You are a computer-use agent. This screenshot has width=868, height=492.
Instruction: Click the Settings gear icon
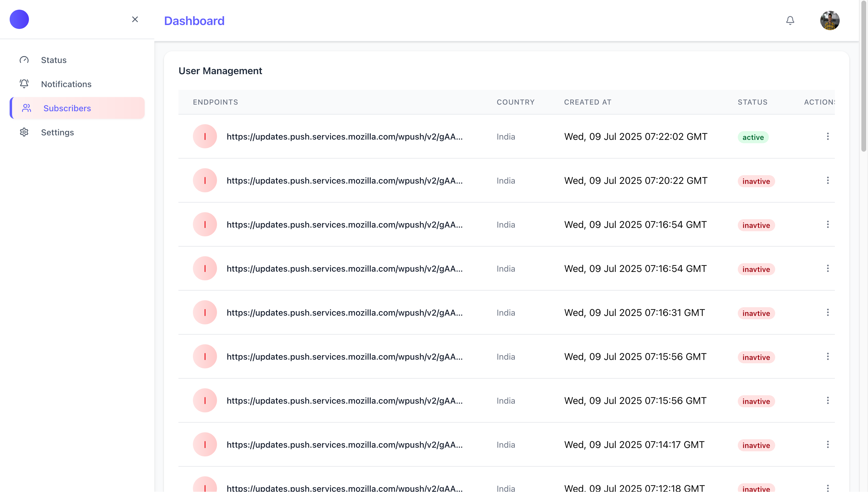(x=24, y=132)
